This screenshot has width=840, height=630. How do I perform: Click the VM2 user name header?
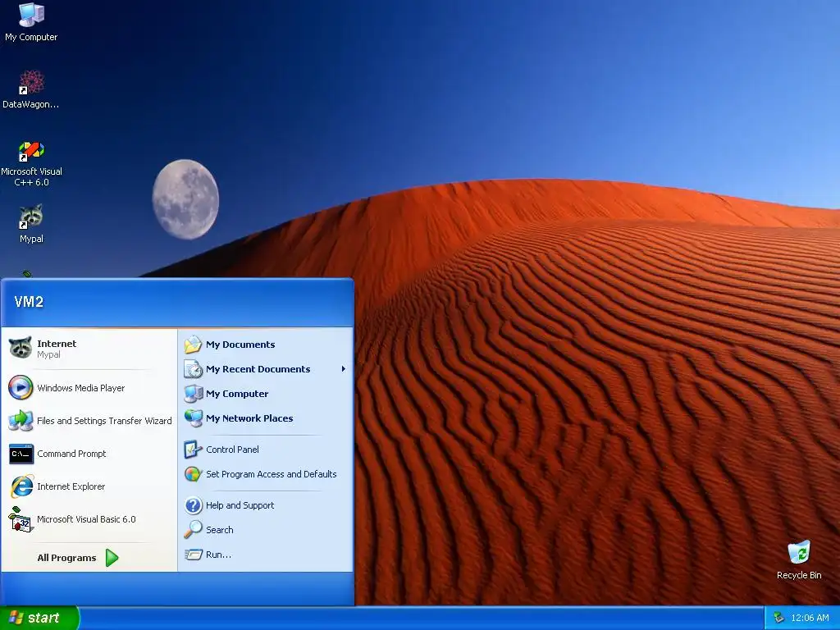tap(29, 302)
